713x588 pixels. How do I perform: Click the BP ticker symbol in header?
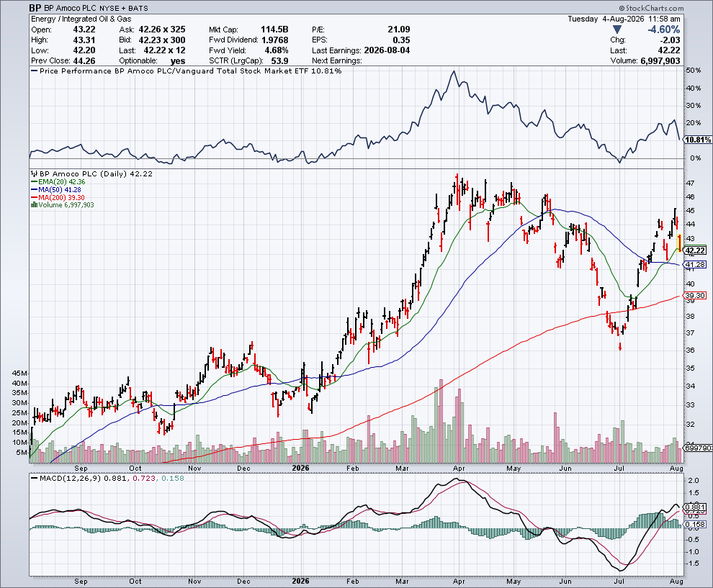click(x=35, y=8)
